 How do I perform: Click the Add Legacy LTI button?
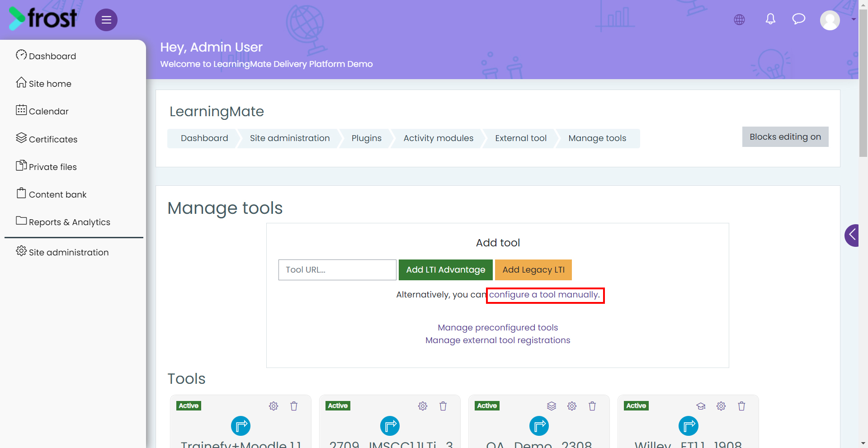tap(533, 270)
